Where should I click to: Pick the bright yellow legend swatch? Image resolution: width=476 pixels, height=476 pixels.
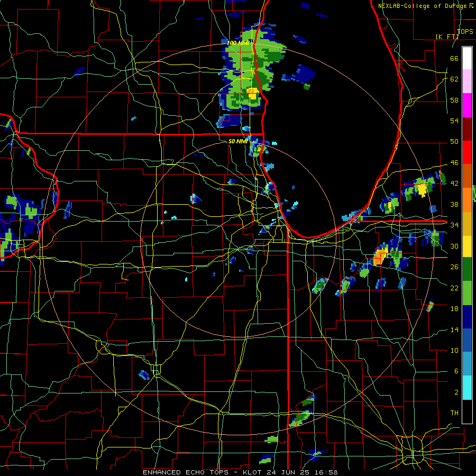pyautogui.click(x=467, y=246)
